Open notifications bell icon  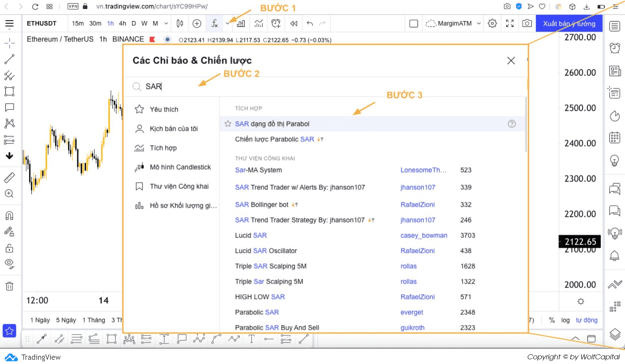pyautogui.click(x=615, y=256)
